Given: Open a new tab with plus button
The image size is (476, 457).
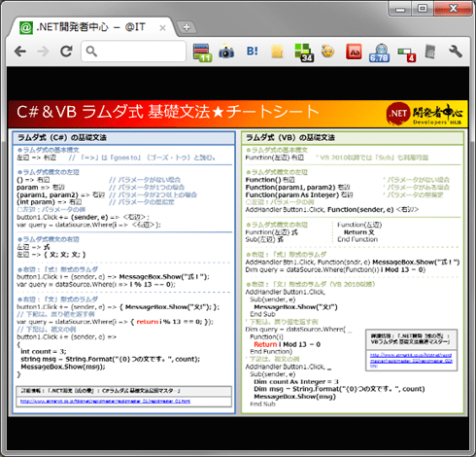Looking at the screenshot, I should click(187, 27).
